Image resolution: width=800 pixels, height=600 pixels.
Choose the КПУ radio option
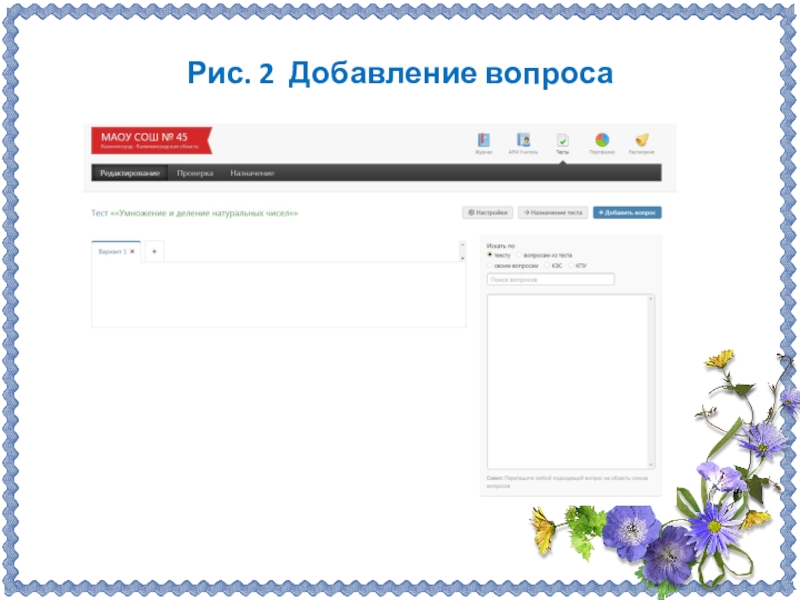571,266
